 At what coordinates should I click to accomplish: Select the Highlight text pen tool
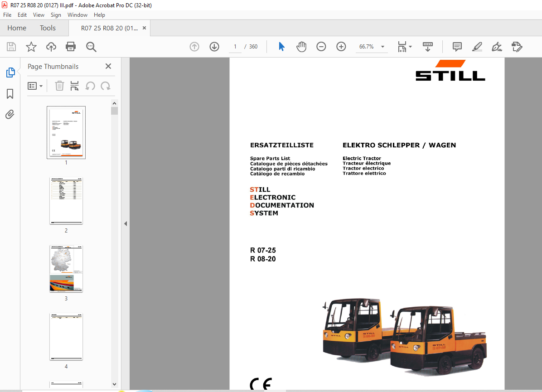(477, 47)
